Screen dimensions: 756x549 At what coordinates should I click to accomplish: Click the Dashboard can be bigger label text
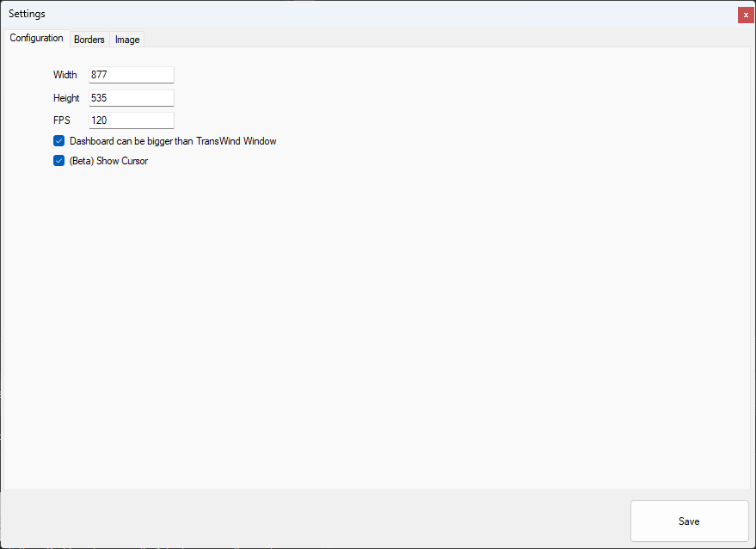pyautogui.click(x=173, y=141)
